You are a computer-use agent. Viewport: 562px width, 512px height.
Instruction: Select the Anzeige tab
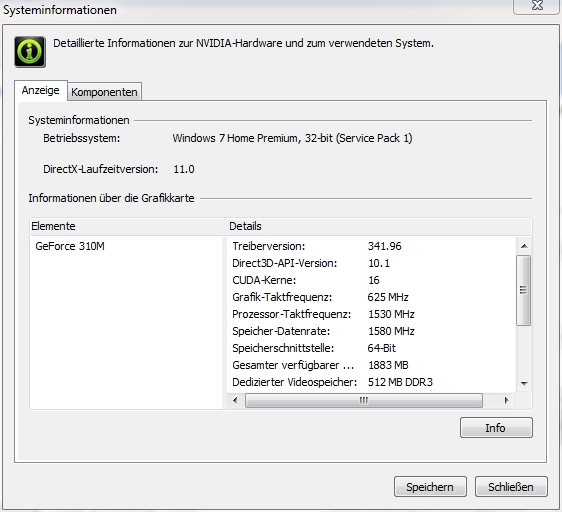point(41,90)
